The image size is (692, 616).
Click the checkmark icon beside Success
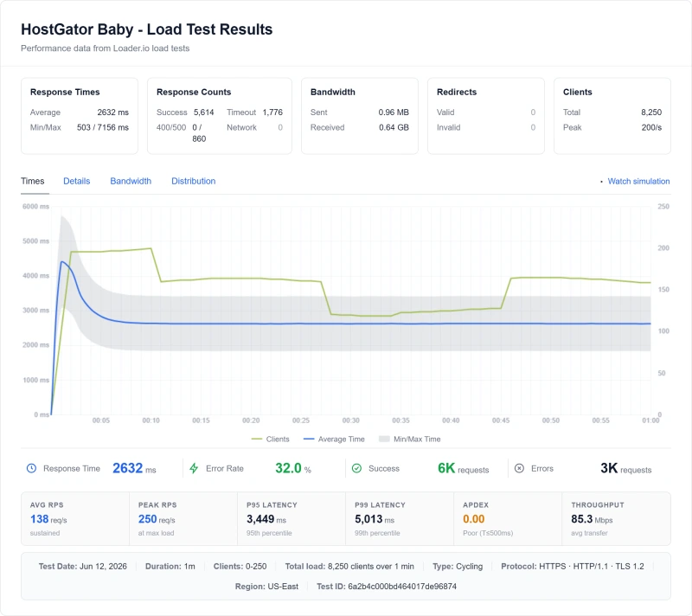click(356, 468)
